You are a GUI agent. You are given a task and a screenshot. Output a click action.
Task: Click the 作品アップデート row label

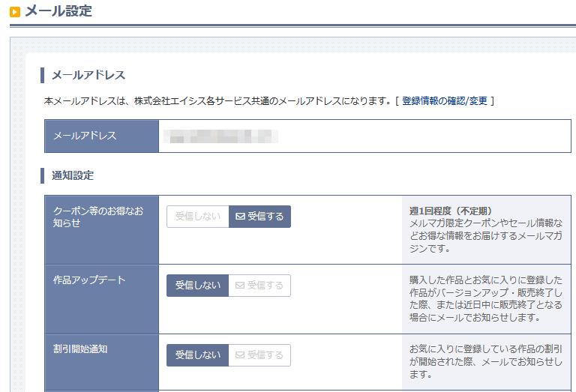click(x=89, y=280)
